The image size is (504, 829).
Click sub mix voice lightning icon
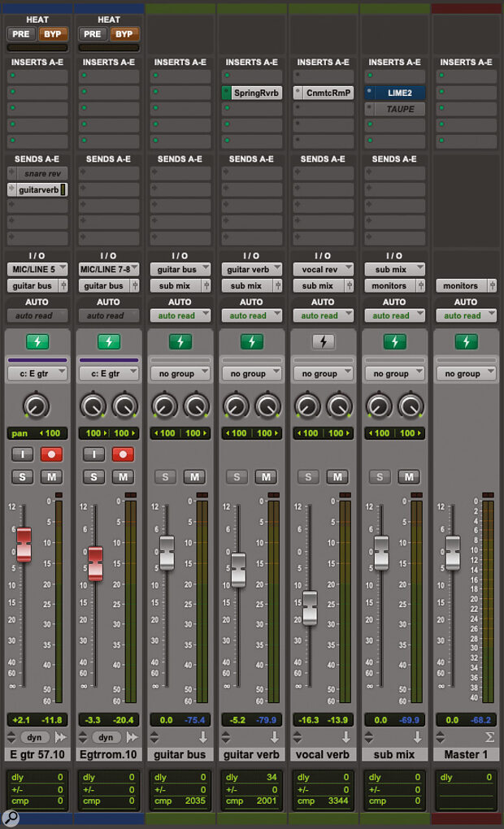coord(394,341)
